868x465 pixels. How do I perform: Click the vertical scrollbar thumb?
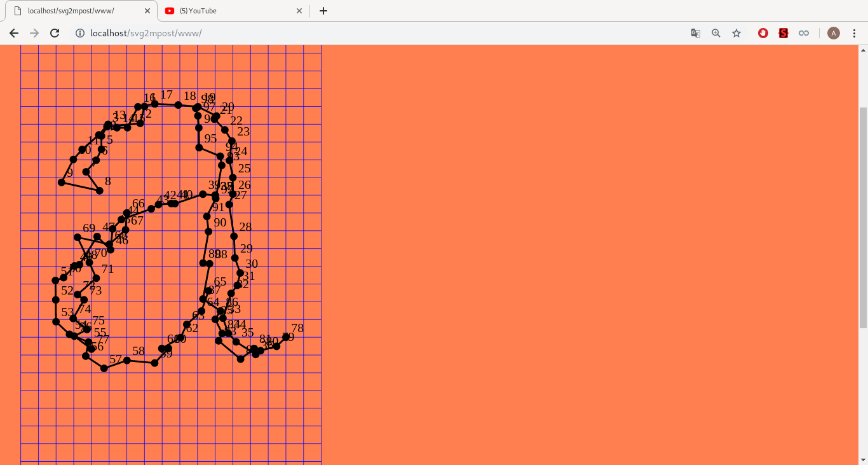pos(863,216)
